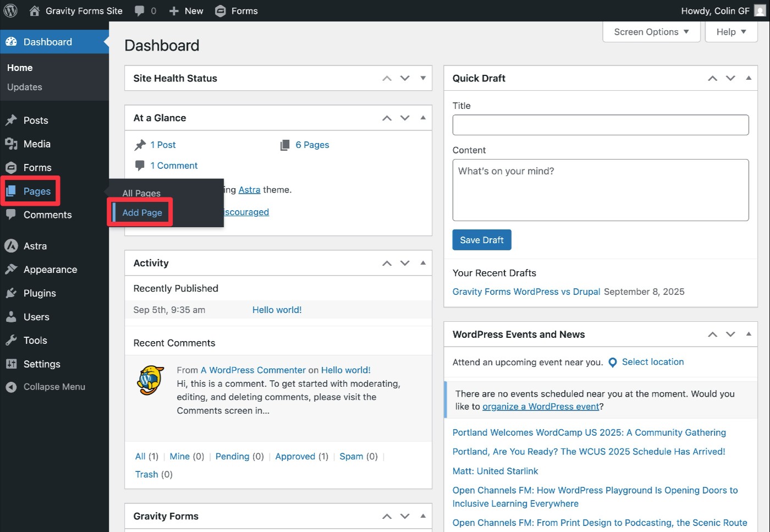Click the home icon beside Gravity Forms Site
The image size is (770, 532).
point(34,11)
